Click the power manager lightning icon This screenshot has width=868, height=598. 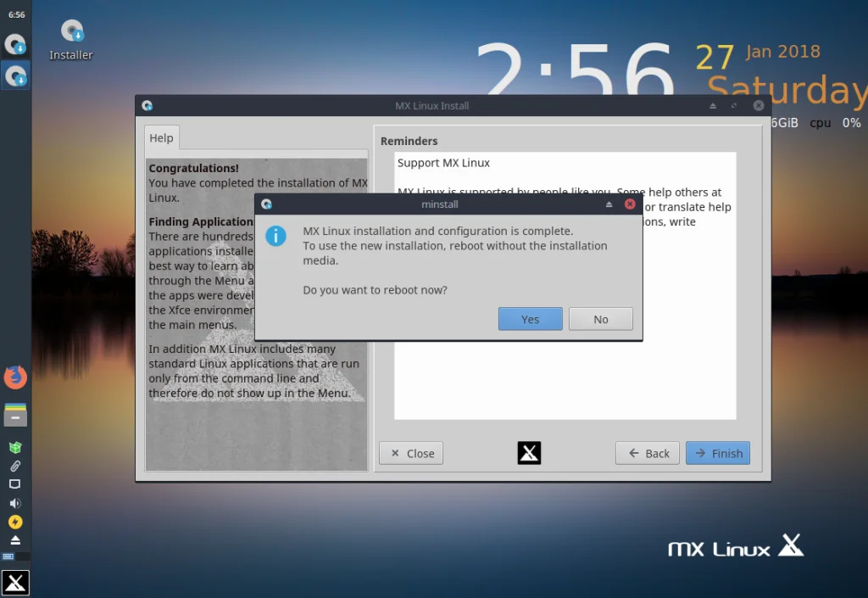15,522
